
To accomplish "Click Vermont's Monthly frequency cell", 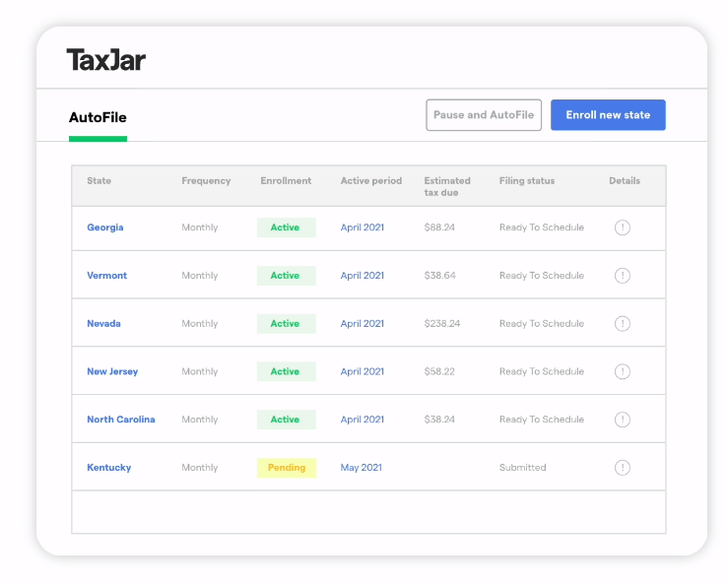I will [200, 276].
